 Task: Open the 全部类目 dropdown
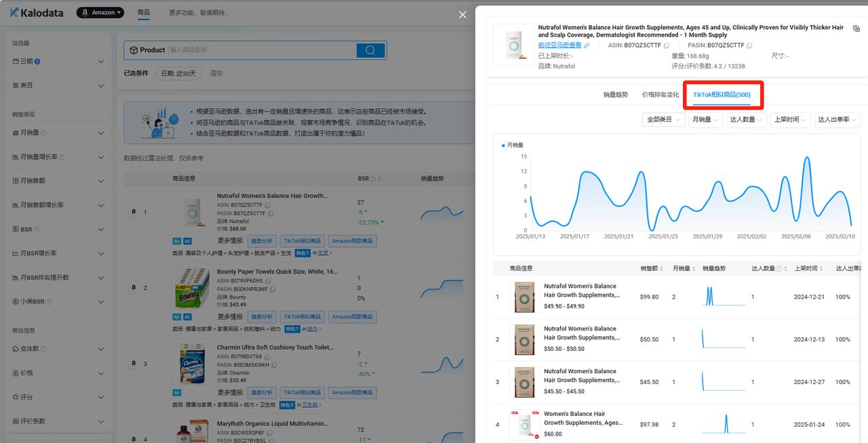click(663, 119)
